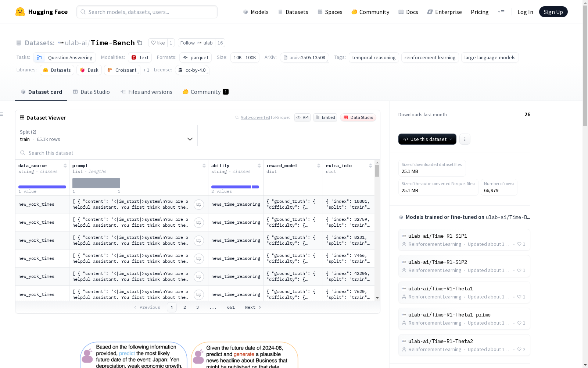The height and width of the screenshot is (368, 588).
Task: Jump to page 651 of the table
Action: (231, 307)
